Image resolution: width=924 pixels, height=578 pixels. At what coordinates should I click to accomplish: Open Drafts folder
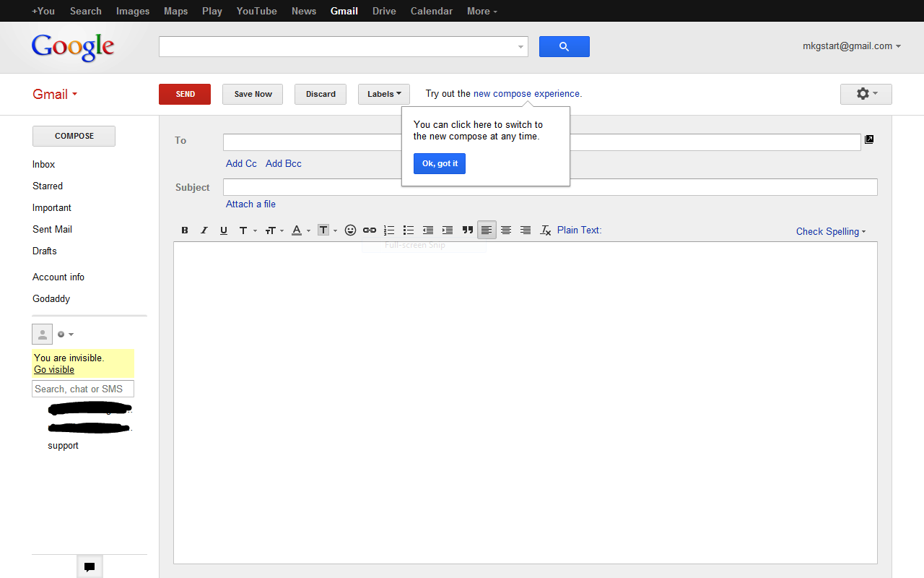[45, 251]
